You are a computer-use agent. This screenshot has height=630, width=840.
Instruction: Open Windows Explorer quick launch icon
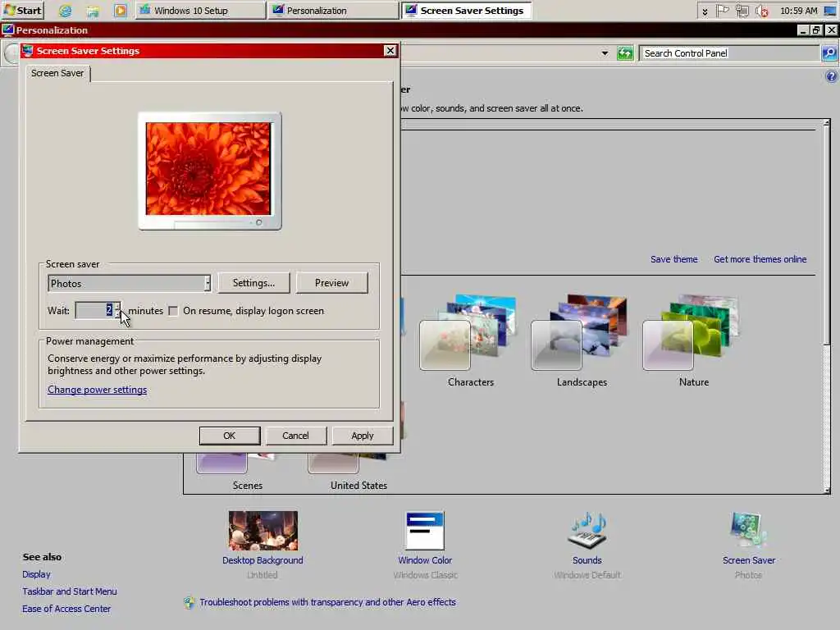(93, 10)
